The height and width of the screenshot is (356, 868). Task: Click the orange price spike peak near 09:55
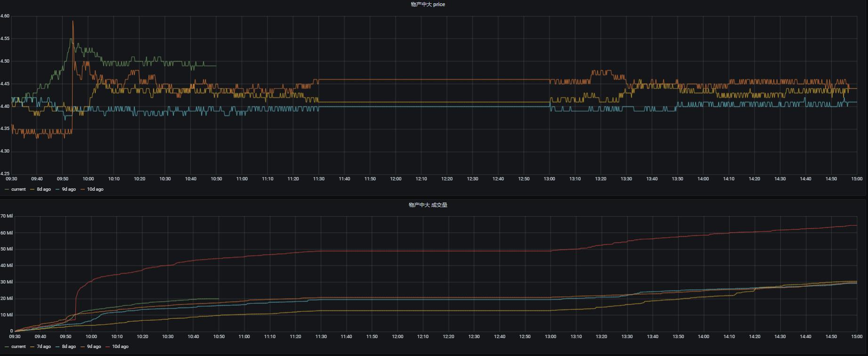point(73,21)
